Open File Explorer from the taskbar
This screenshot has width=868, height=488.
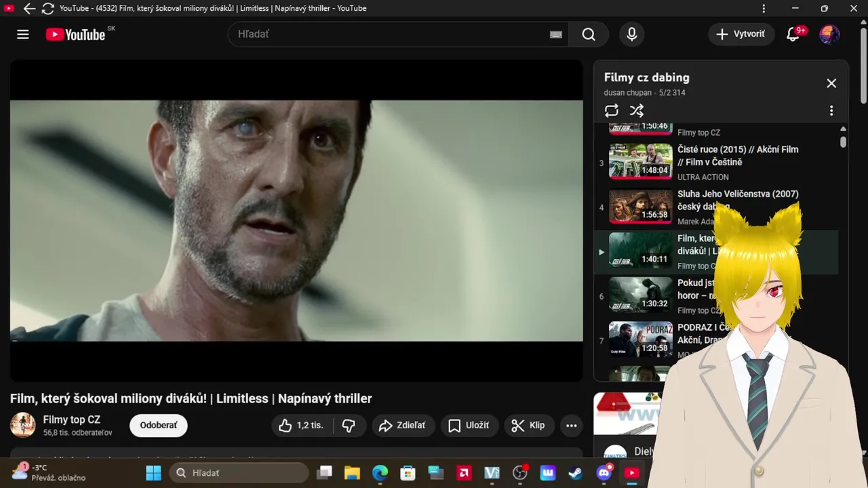coord(351,472)
